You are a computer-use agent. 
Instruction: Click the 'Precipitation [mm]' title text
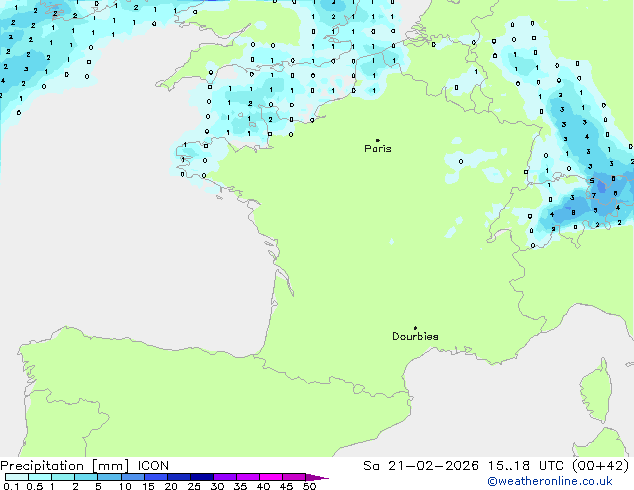coord(65,466)
